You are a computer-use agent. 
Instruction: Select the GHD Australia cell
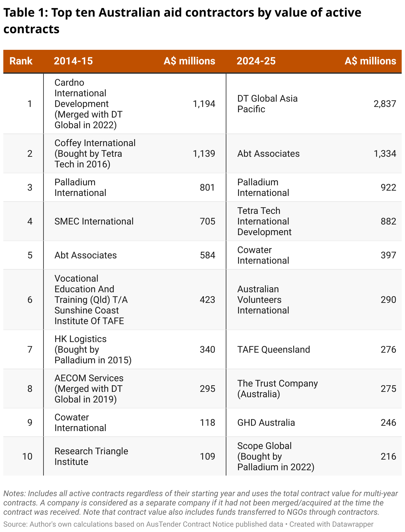pyautogui.click(x=266, y=422)
